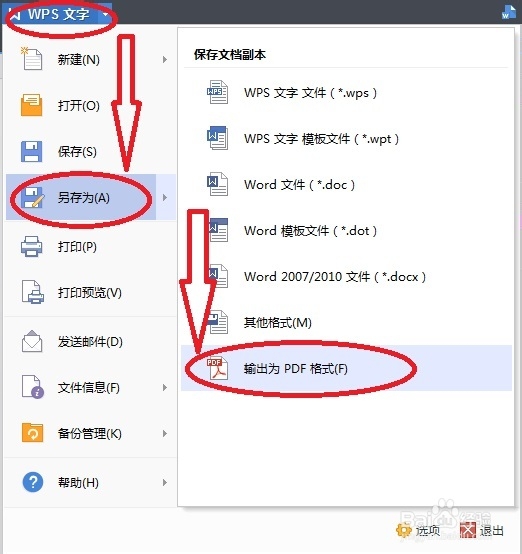The image size is (522, 554).
Task: Click the Word 2007/2010 docx icon
Action: click(x=218, y=276)
